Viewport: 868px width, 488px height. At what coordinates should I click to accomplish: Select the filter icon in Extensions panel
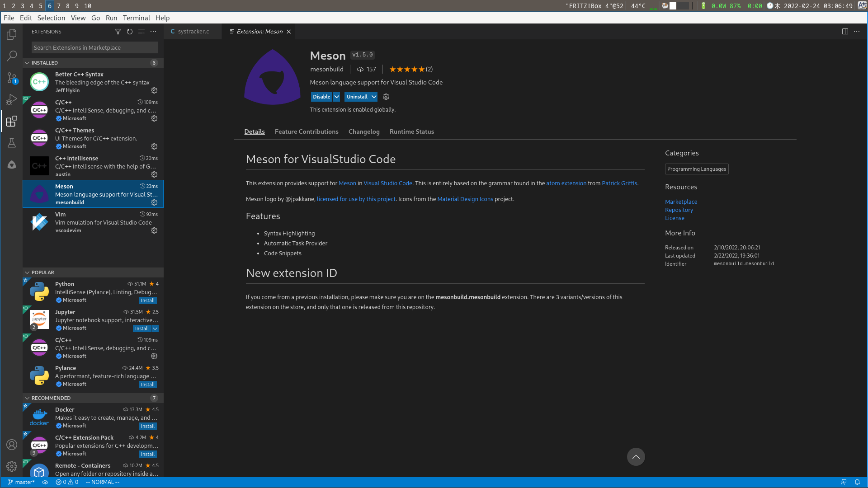(118, 32)
